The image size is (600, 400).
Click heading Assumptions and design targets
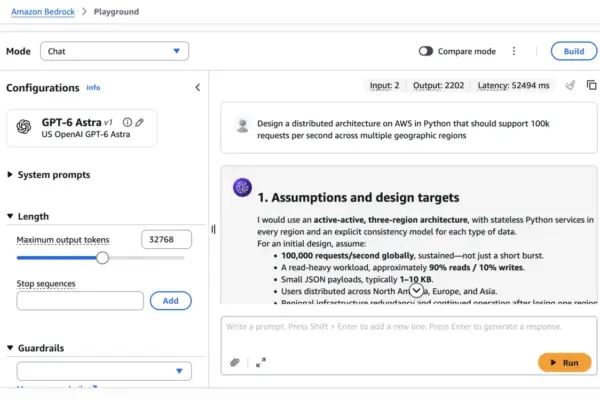coord(358,198)
